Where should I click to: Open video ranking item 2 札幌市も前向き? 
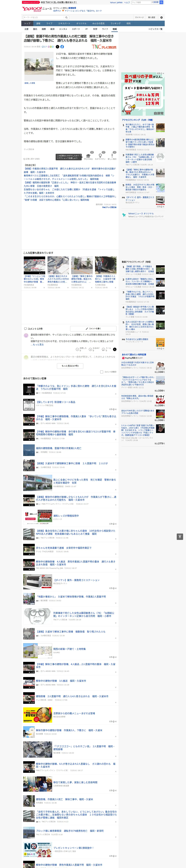tap(140, 282)
